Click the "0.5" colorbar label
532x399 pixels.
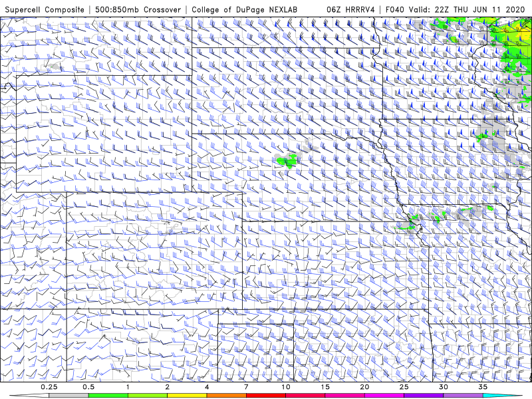coord(88,387)
